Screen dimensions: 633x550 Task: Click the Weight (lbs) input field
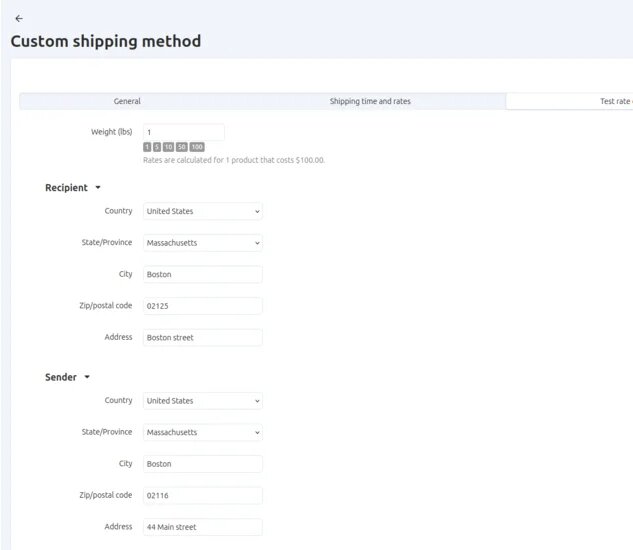click(x=184, y=132)
